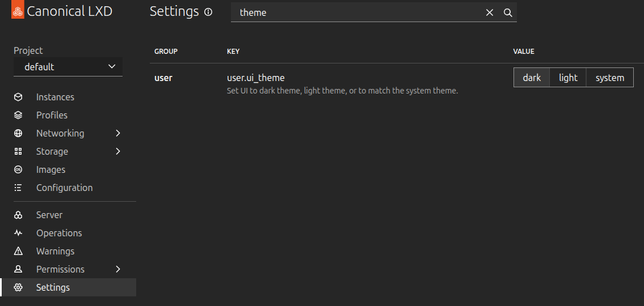Screen dimensions: 644x306
Task: Click the Canonical LXD logo icon
Action: click(x=18, y=12)
